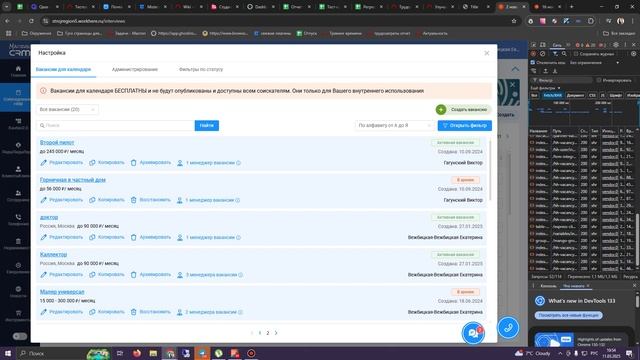Open the phone Телефония sidebar icon
Viewport: 640px width, 360px height.
tap(18, 218)
